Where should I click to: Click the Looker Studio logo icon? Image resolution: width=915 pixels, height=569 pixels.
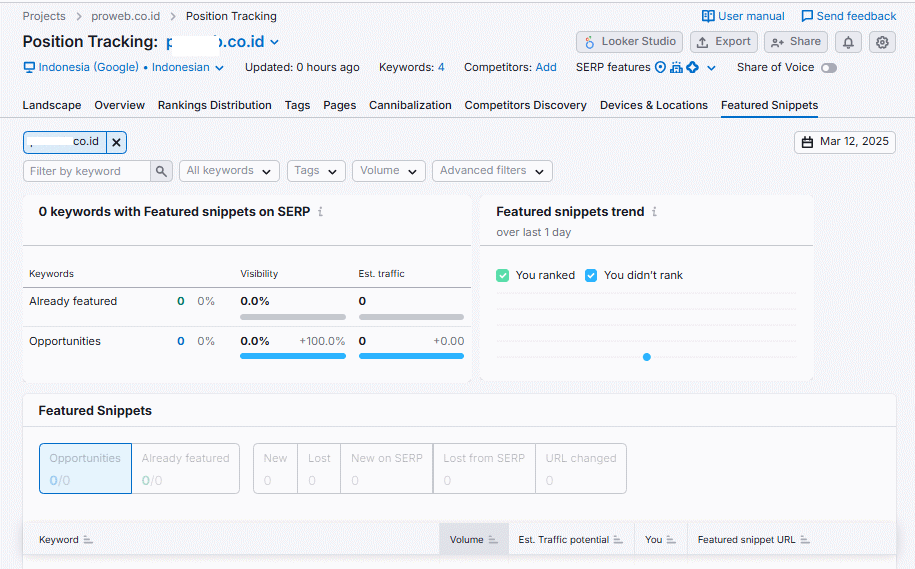589,42
